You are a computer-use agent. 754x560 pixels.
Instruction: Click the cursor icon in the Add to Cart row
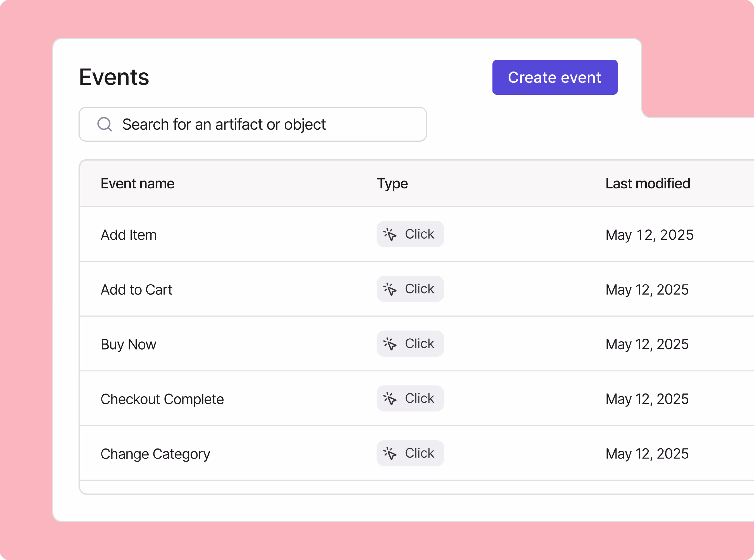tap(390, 289)
